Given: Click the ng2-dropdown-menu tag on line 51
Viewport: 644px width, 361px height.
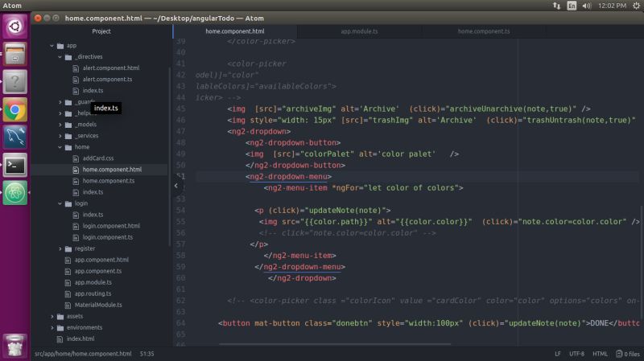Looking at the screenshot, I should point(288,176).
